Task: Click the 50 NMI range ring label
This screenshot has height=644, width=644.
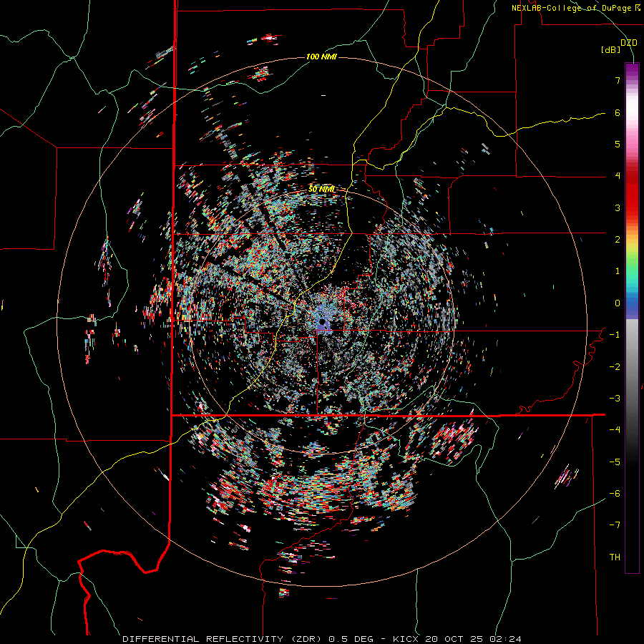Action: tap(321, 189)
